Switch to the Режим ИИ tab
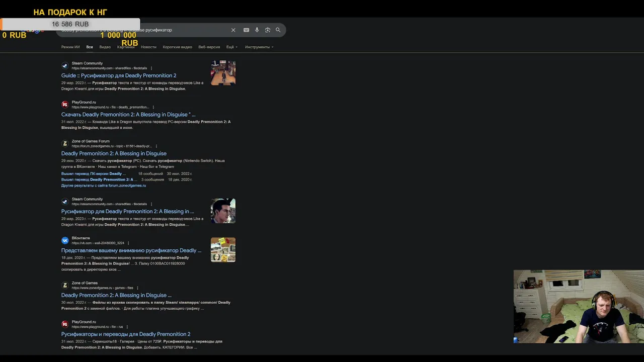 [x=70, y=47]
